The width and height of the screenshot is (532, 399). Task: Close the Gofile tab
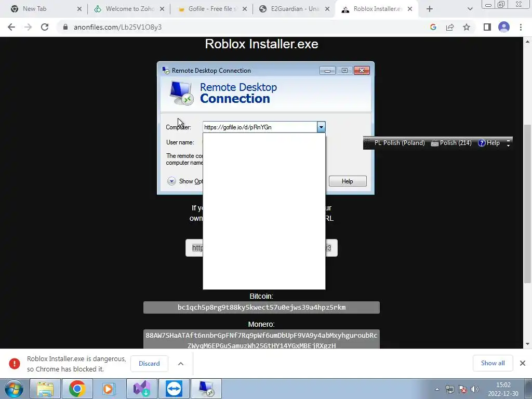point(245,9)
